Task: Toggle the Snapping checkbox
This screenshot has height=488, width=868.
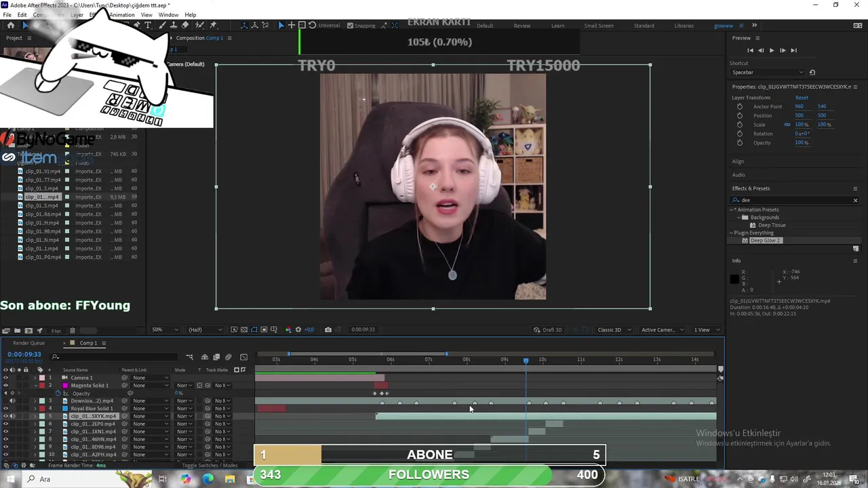Action: pyautogui.click(x=350, y=26)
